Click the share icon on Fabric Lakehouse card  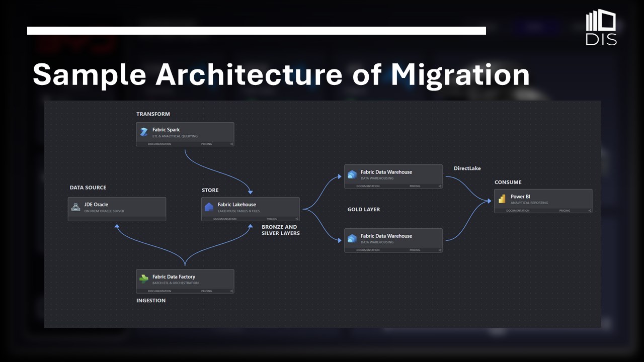click(x=297, y=219)
